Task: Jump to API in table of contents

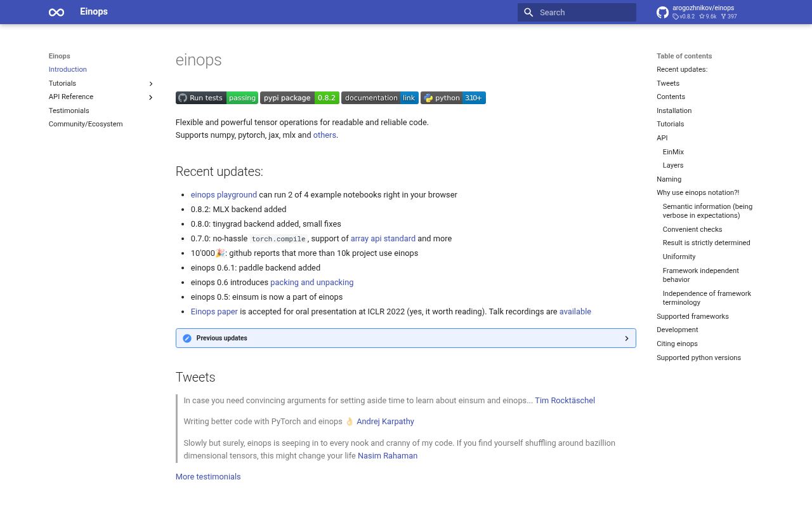Action: coord(662,138)
